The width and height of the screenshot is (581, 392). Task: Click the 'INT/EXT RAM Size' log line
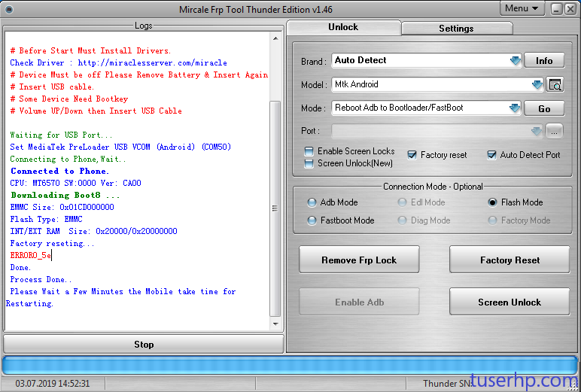click(x=93, y=231)
